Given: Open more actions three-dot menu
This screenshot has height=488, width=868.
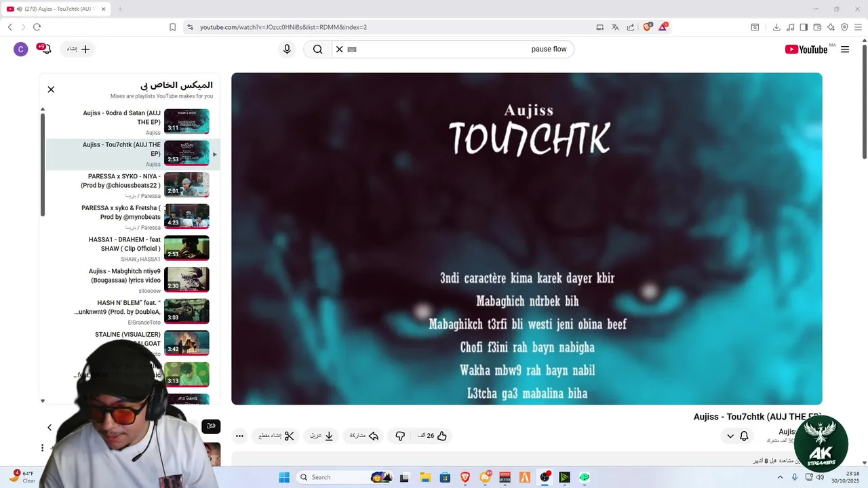Looking at the screenshot, I should pos(239,436).
